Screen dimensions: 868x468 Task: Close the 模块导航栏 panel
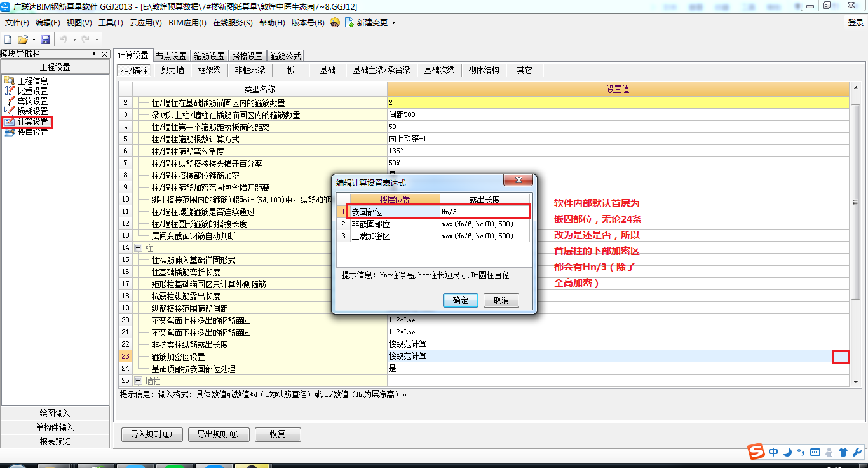pyautogui.click(x=105, y=54)
